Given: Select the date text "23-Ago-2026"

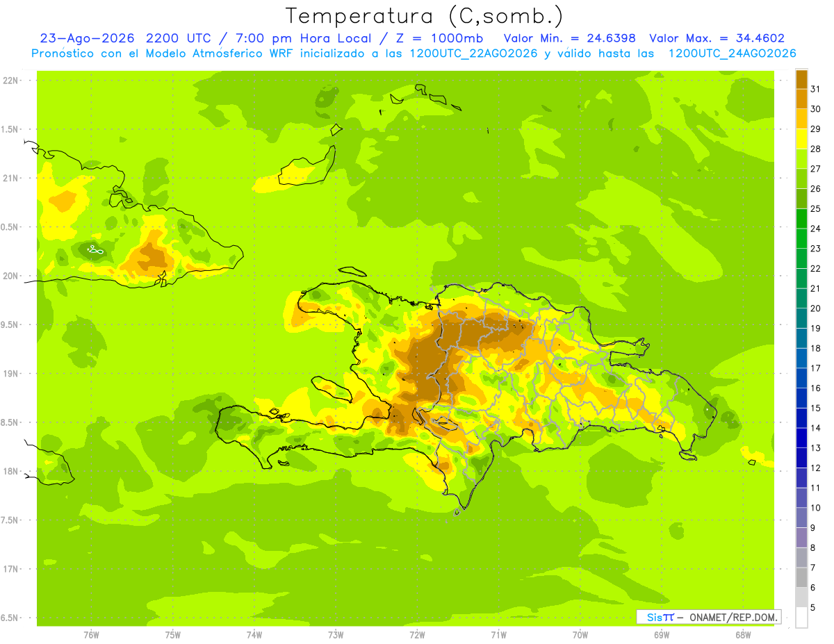Looking at the screenshot, I should [88, 38].
